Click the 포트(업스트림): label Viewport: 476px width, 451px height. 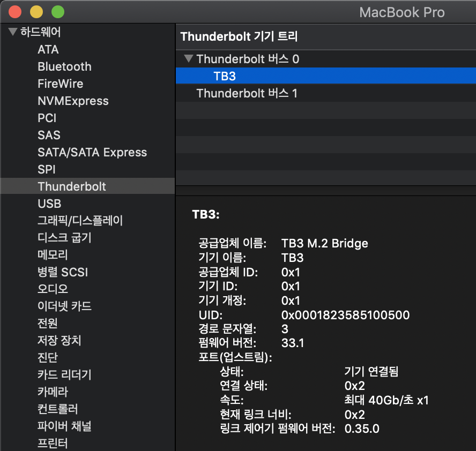coord(235,357)
